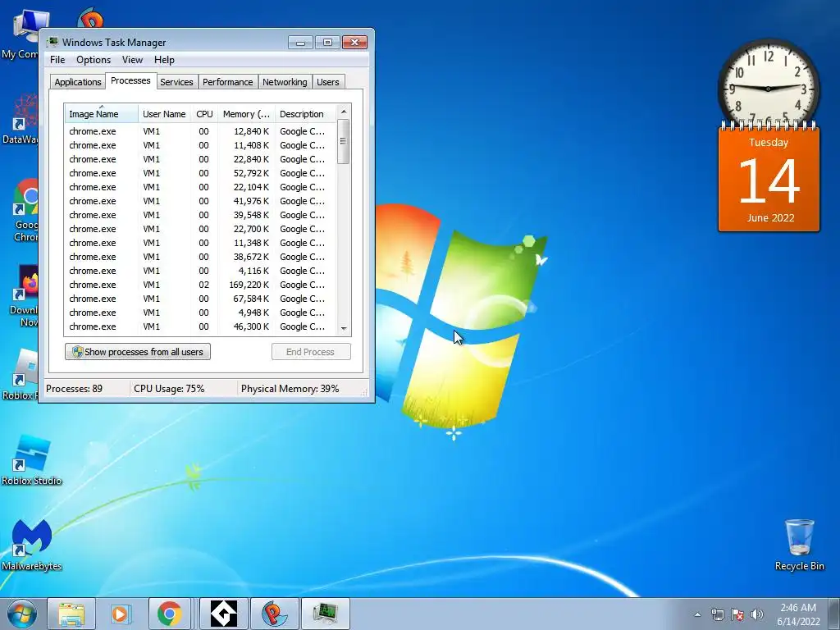Viewport: 840px width, 630px height.
Task: Select chrome.exe row using 38,672 K
Action: pyautogui.click(x=200, y=257)
